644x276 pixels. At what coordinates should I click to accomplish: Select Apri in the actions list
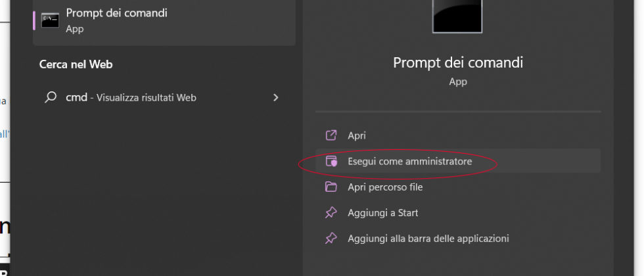point(357,135)
